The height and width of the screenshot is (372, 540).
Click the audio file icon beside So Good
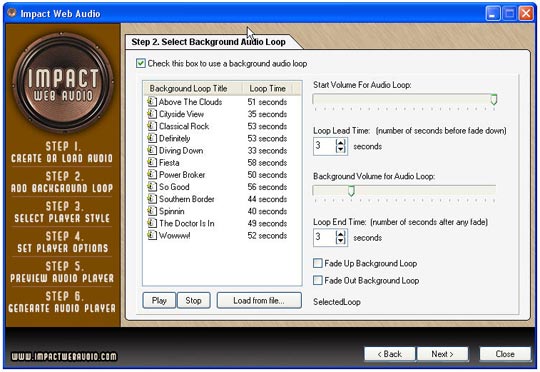(152, 187)
